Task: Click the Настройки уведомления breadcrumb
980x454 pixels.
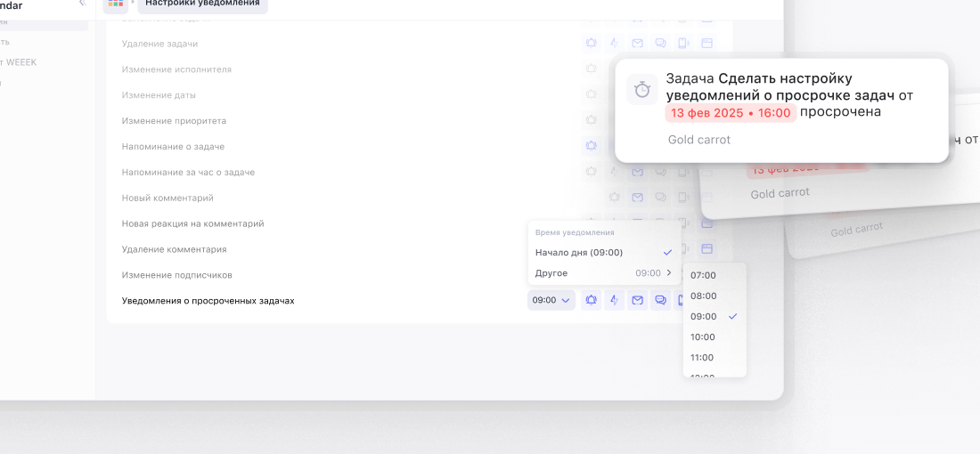Action: [x=202, y=4]
